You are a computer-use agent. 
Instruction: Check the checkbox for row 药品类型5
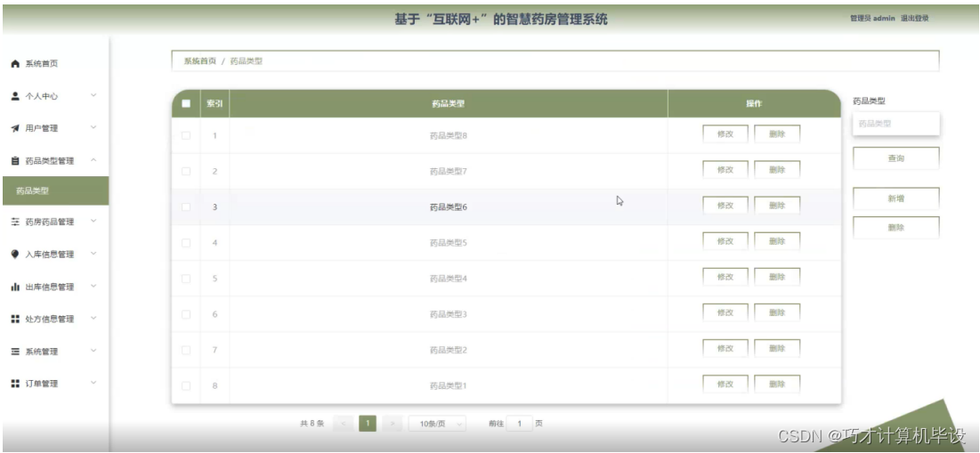[186, 243]
